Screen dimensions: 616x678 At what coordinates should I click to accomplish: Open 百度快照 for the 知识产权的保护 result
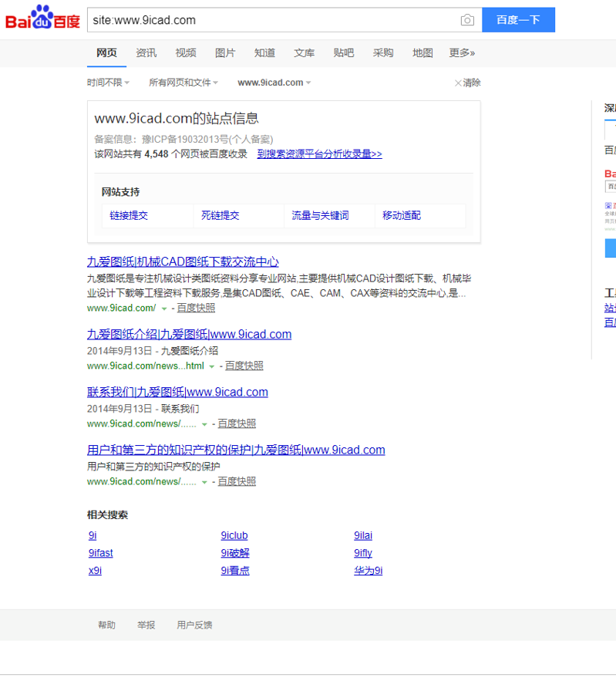[237, 481]
